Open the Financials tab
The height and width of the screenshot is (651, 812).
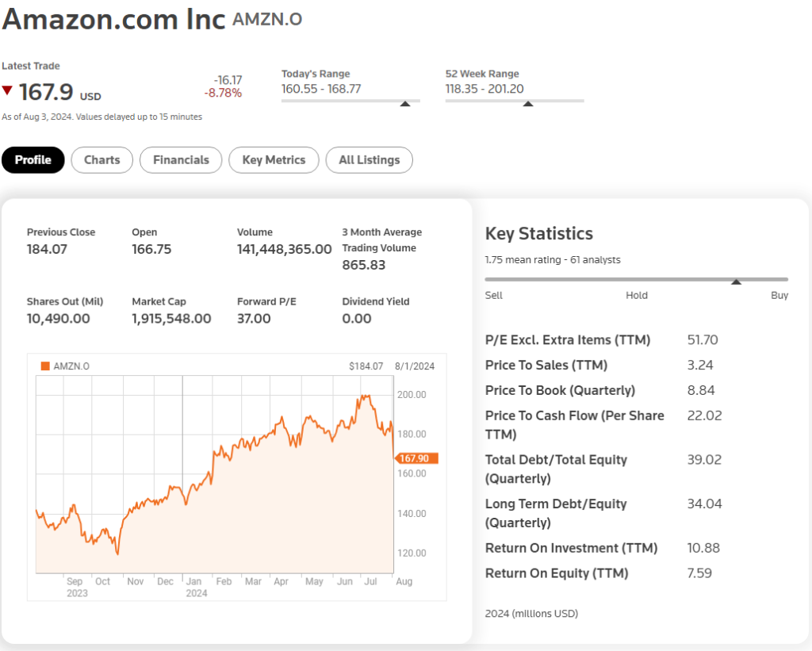click(x=181, y=160)
